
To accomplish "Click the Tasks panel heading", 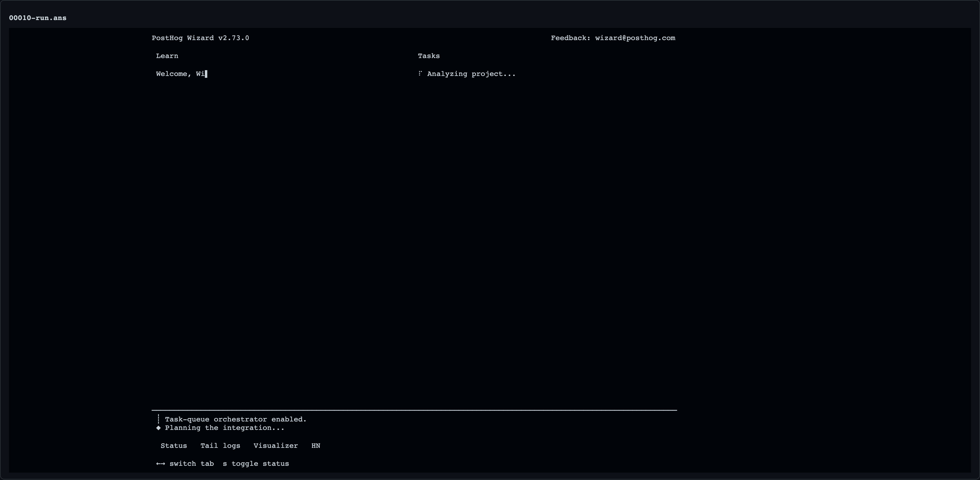I will pos(429,56).
